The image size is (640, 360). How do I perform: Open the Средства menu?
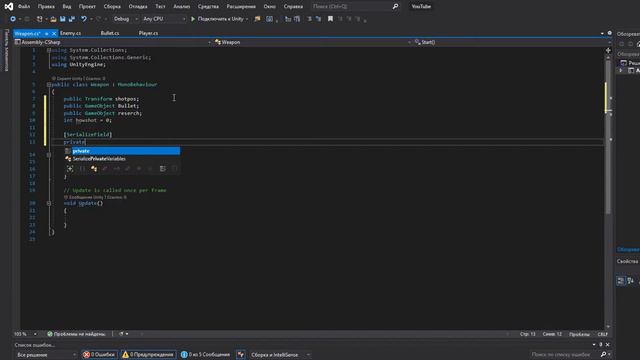pyautogui.click(x=208, y=7)
